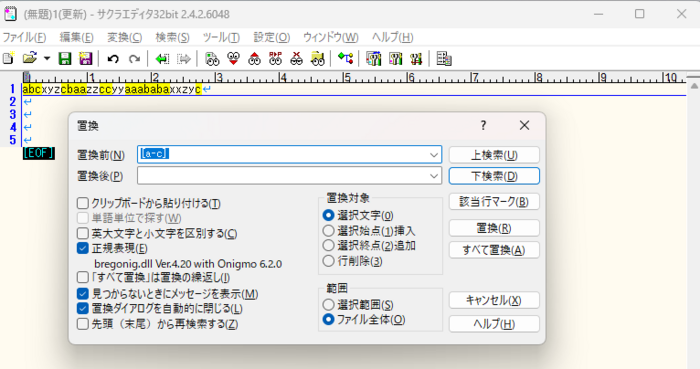Enable クリップボードから貼り付ける(T) checkbox
This screenshot has width=700, height=369.
click(83, 203)
